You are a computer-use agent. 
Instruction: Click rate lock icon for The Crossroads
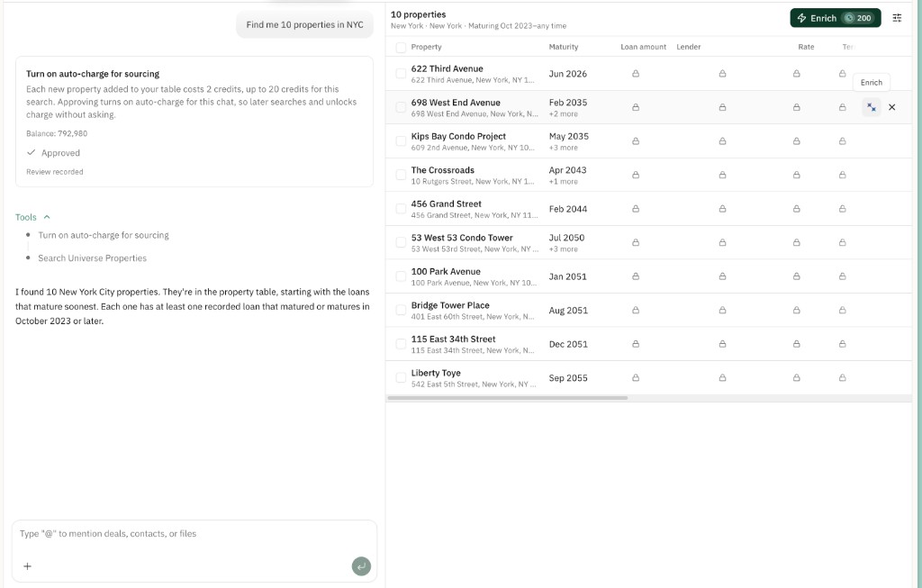click(x=796, y=175)
